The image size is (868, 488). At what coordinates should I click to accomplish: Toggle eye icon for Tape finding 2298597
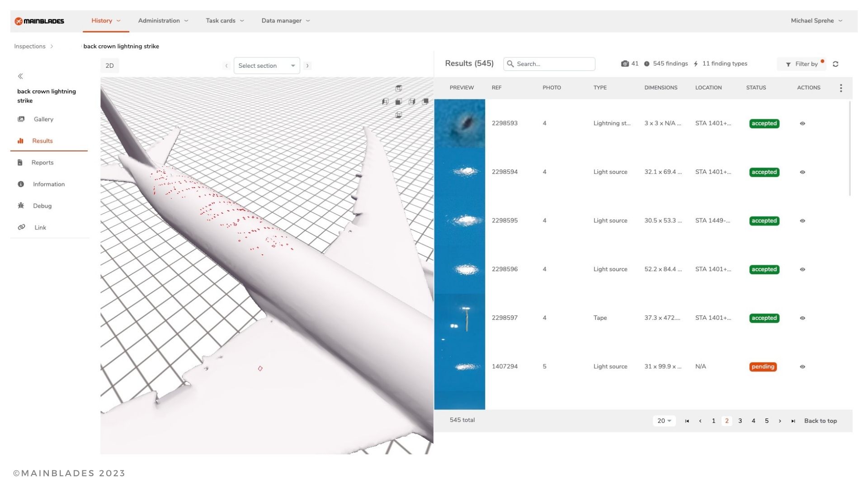pyautogui.click(x=802, y=318)
